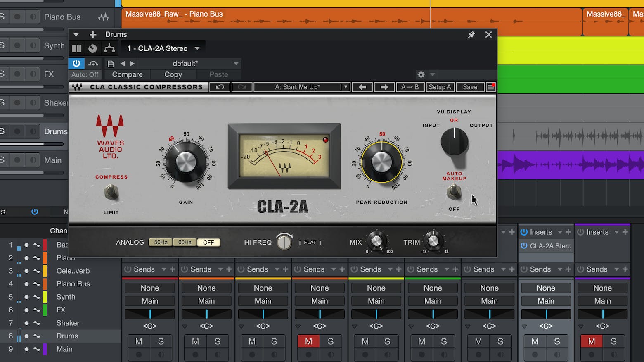
Task: Click the Peak Reduction knob
Action: click(x=382, y=162)
